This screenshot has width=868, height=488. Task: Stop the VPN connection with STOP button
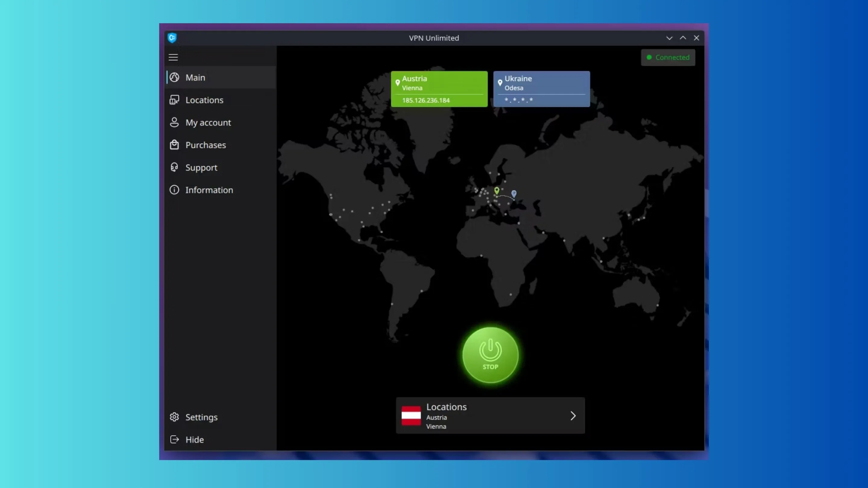point(490,355)
